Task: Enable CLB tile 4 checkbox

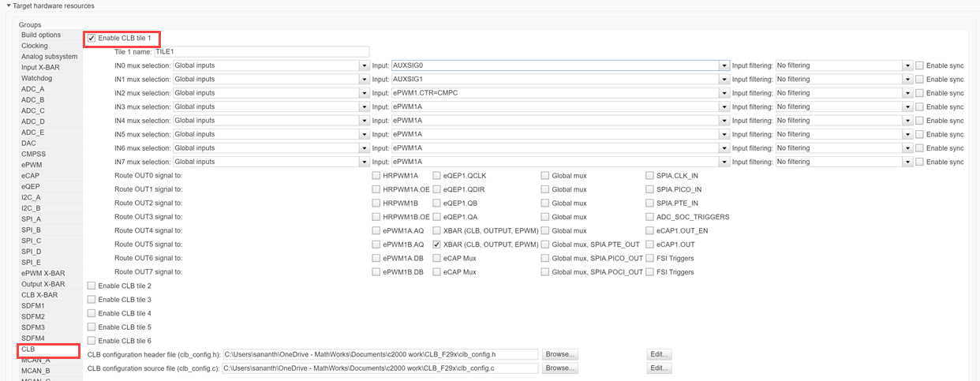Action: coord(92,313)
